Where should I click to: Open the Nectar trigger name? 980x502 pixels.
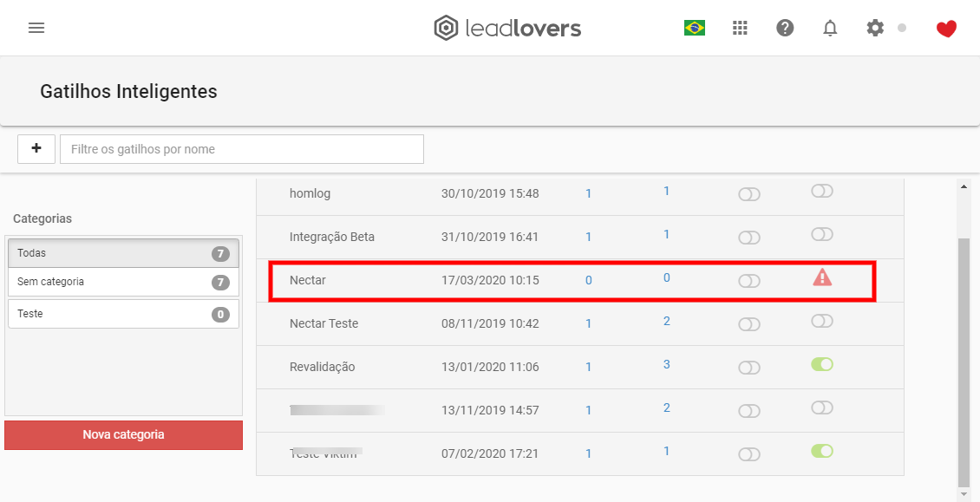[x=308, y=280]
